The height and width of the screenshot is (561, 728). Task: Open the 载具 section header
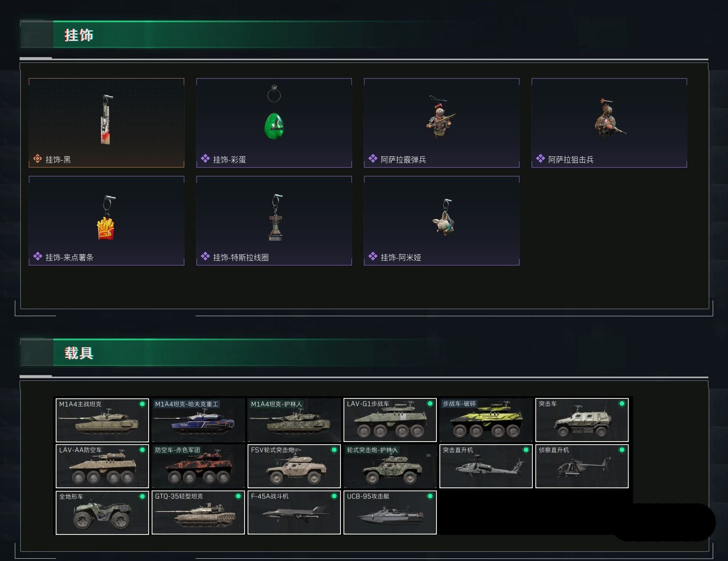tap(79, 353)
